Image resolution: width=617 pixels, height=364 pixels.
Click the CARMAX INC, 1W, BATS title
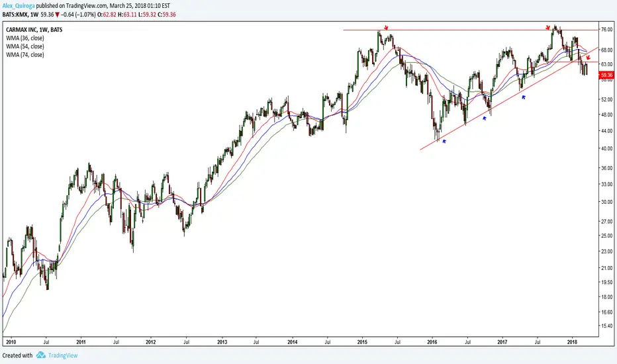34,30
